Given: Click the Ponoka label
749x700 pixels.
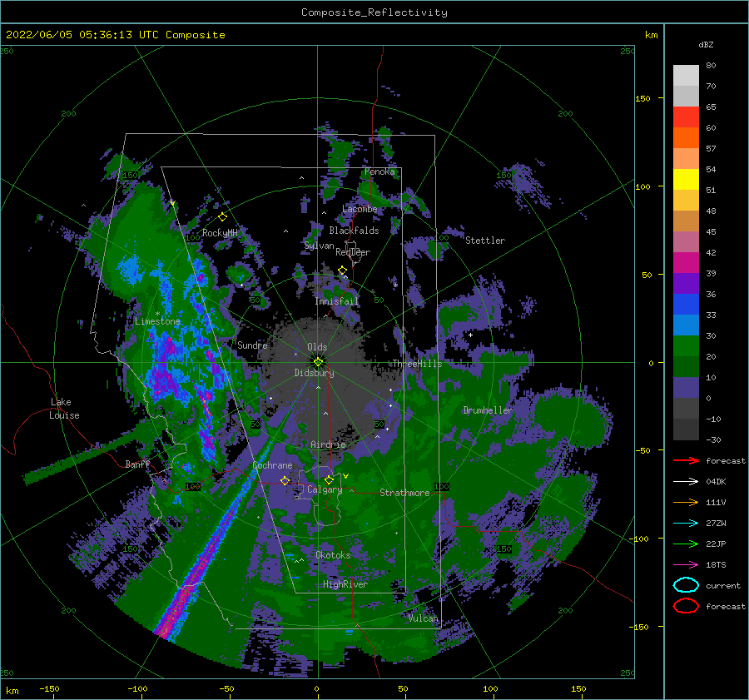Looking at the screenshot, I should point(379,171).
